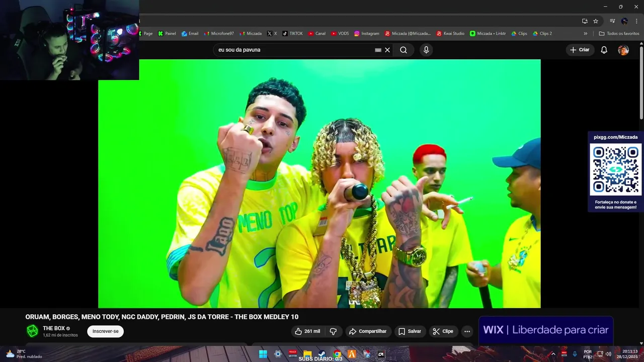The image size is (644, 362).
Task: Like the video with thumbs up
Action: click(307, 331)
